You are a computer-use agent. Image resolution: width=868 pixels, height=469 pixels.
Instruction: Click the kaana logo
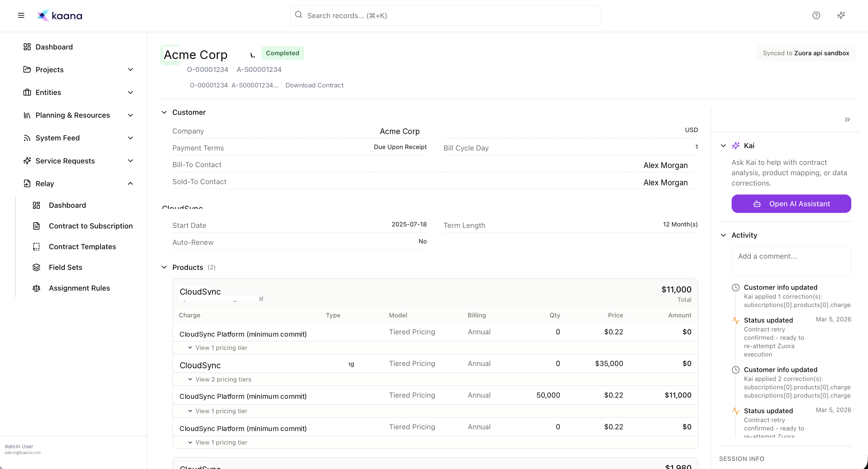click(60, 16)
